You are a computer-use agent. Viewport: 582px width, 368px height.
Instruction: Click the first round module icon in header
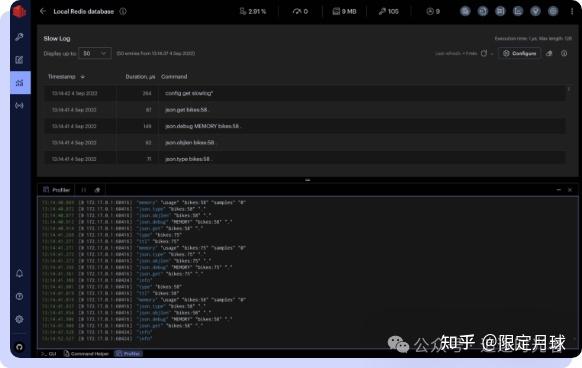pyautogui.click(x=465, y=11)
